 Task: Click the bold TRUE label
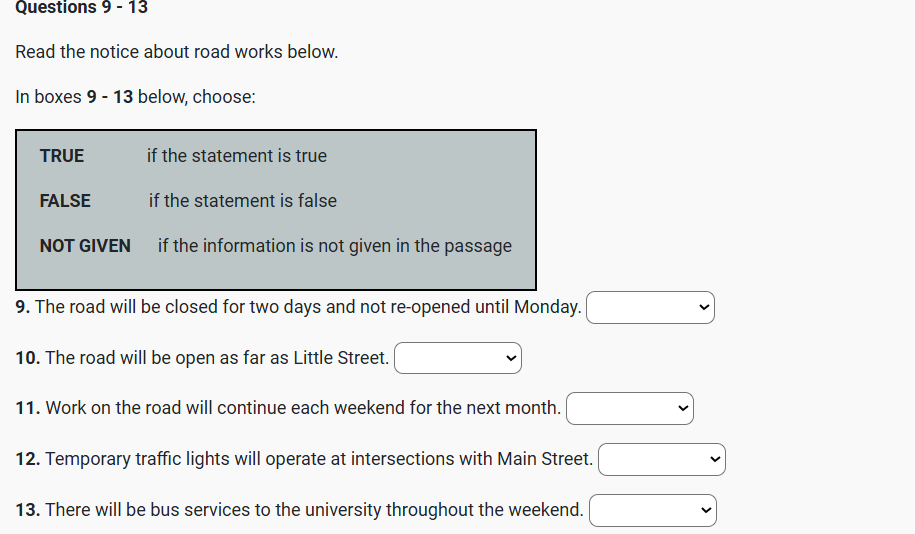coord(62,156)
